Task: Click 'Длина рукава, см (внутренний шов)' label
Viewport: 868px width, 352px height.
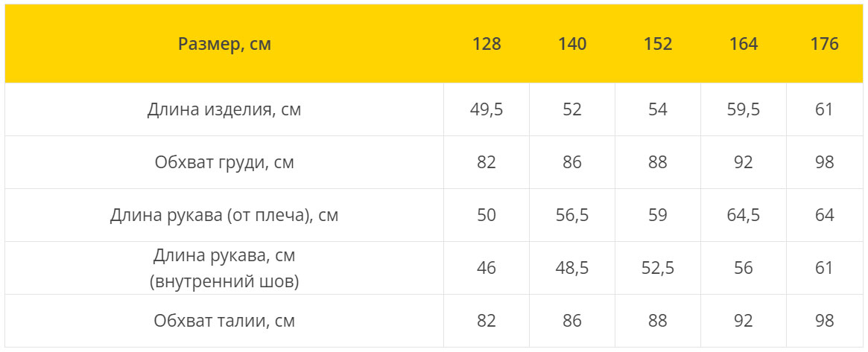Action: [x=224, y=268]
